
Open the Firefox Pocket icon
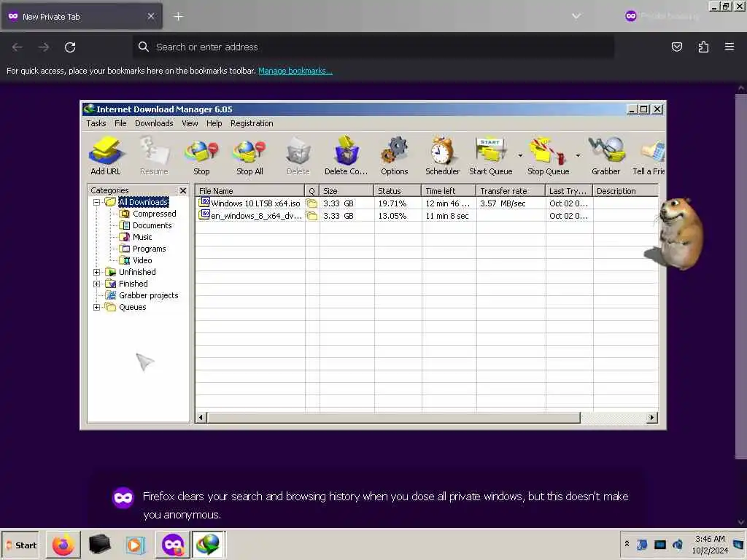click(676, 47)
